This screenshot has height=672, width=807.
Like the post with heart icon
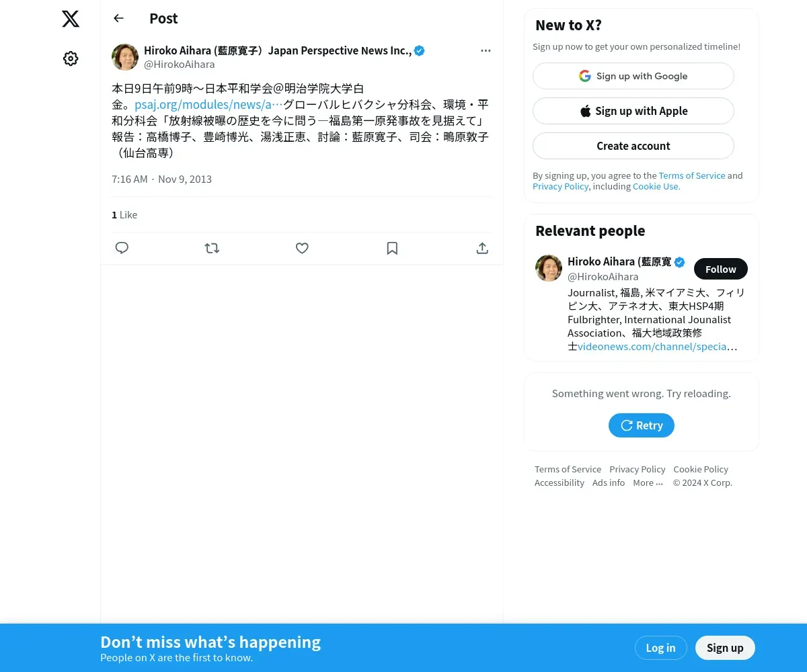tap(302, 248)
